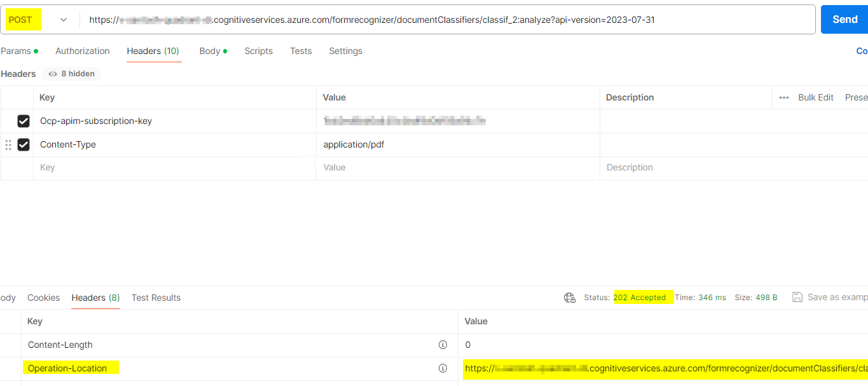Toggle visibility of hidden request headers

tap(71, 74)
